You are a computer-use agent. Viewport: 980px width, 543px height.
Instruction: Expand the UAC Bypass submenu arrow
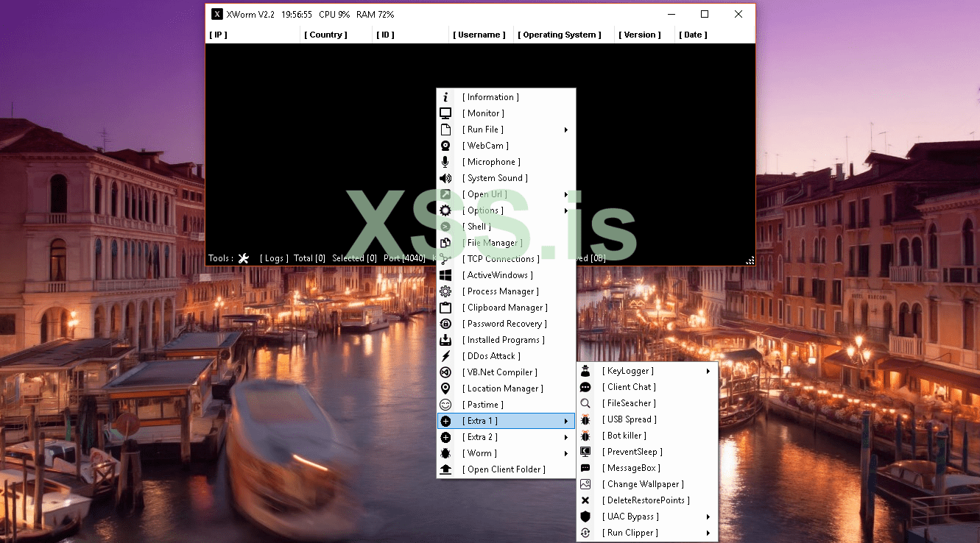pos(708,517)
